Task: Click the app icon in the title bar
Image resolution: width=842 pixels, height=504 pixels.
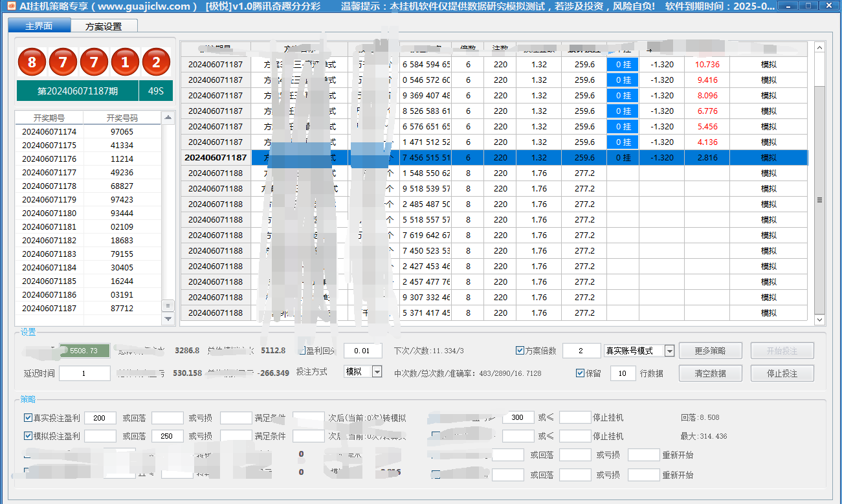Action: [x=10, y=6]
